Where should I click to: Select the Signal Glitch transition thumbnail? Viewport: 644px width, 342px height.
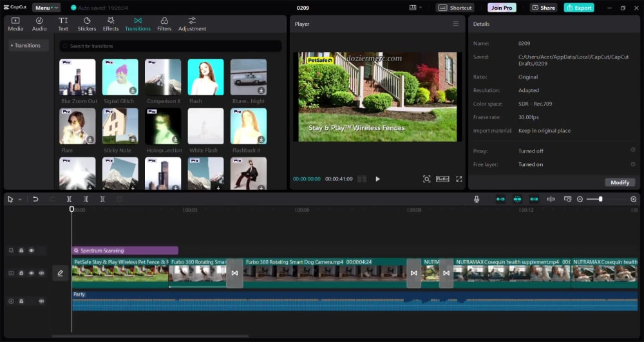coord(120,77)
